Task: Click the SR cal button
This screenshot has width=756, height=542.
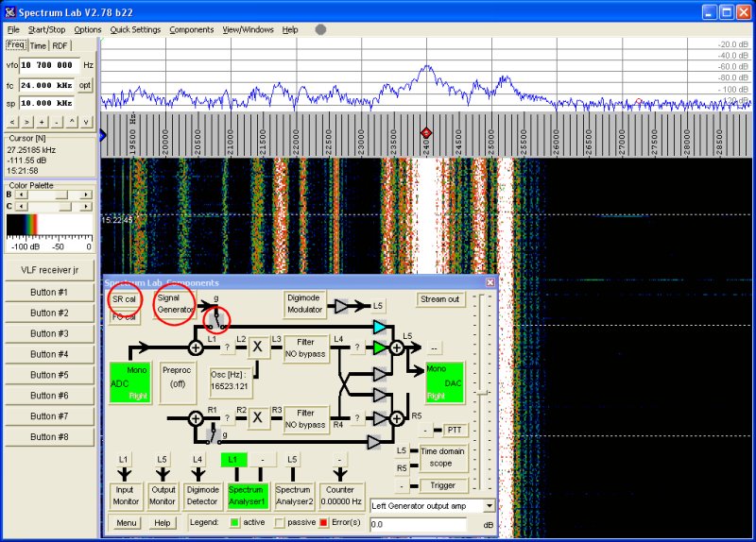Action: point(124,299)
